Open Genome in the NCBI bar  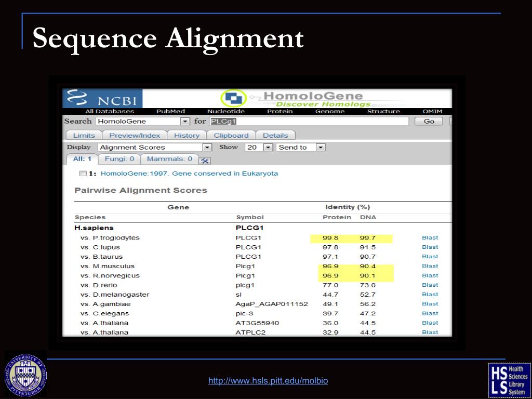330,111
